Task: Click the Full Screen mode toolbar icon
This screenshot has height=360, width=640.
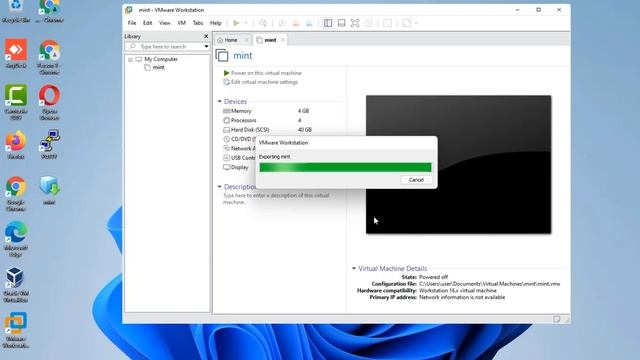Action: point(355,23)
